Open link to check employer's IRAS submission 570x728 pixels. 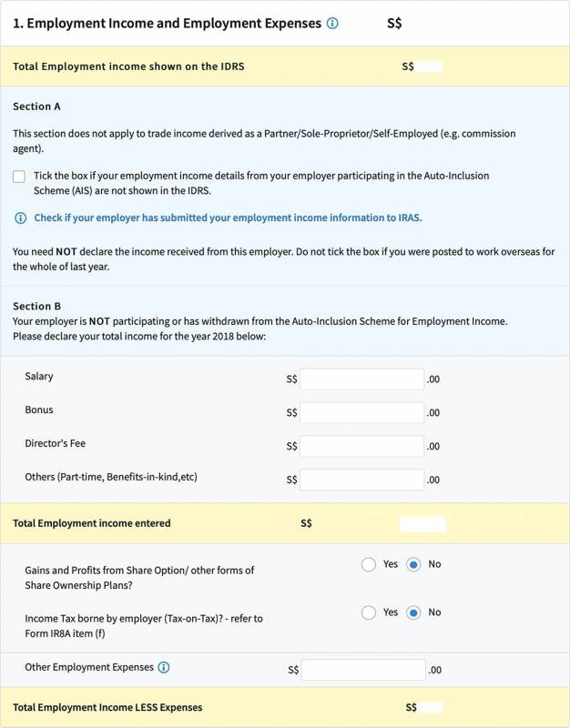coord(228,218)
